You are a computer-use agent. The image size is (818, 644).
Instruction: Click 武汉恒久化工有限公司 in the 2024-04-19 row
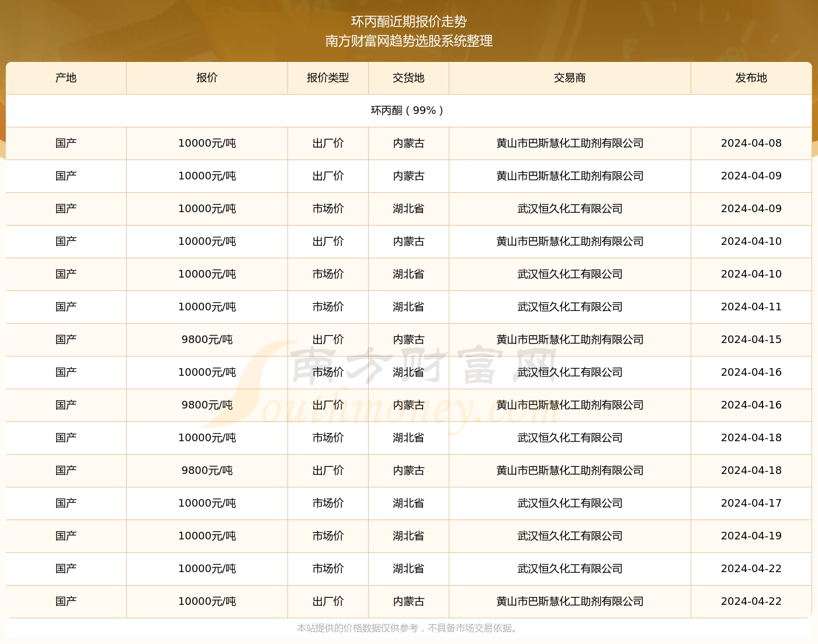tap(570, 536)
